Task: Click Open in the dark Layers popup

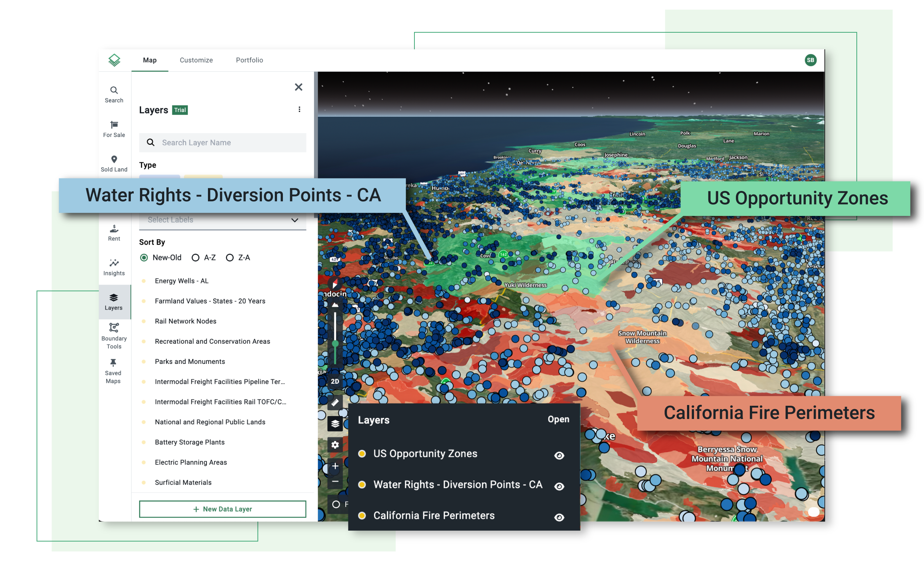Action: [x=558, y=419]
